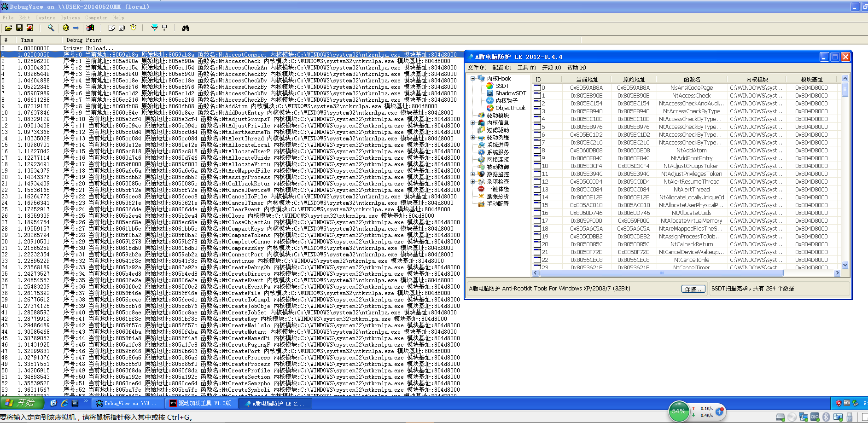Open 网络连接 in the sidebar tree
Screen dimensions: 868x423
pos(498,160)
